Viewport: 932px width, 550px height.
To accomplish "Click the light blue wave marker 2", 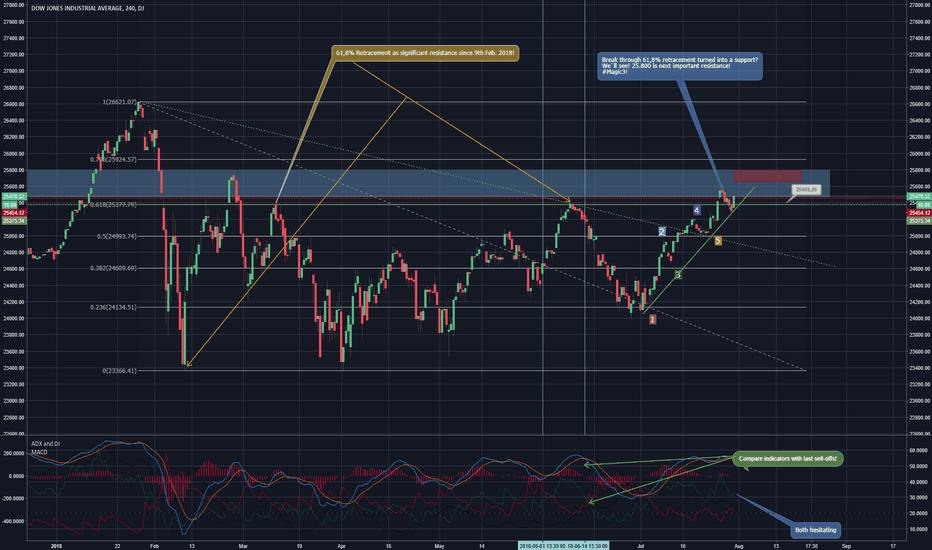I will tap(662, 231).
